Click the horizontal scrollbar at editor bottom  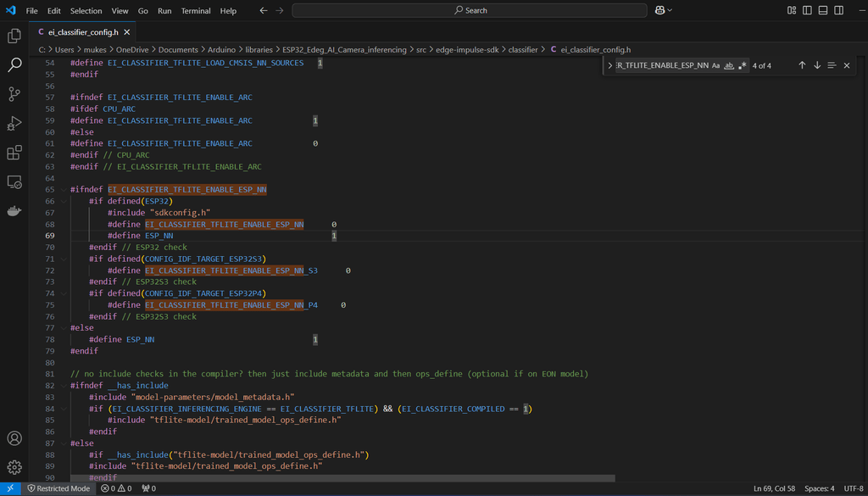[342, 478]
